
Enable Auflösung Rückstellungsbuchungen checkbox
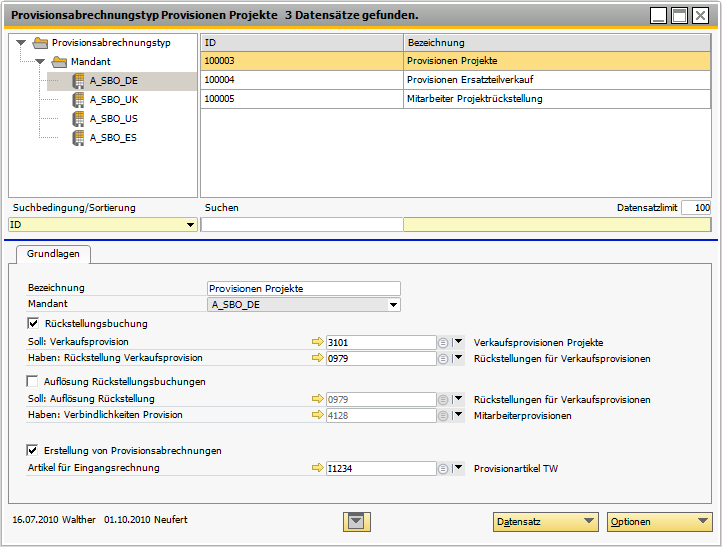click(x=33, y=381)
